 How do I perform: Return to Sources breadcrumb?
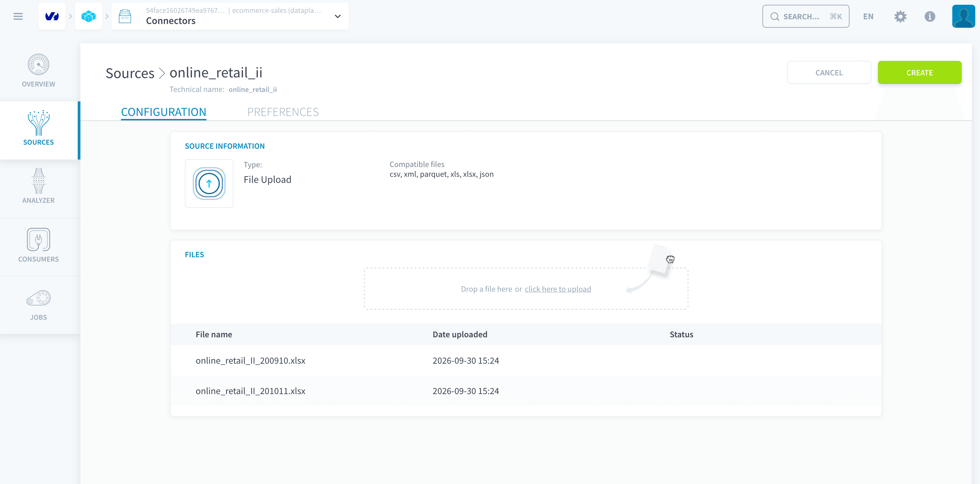[130, 73]
